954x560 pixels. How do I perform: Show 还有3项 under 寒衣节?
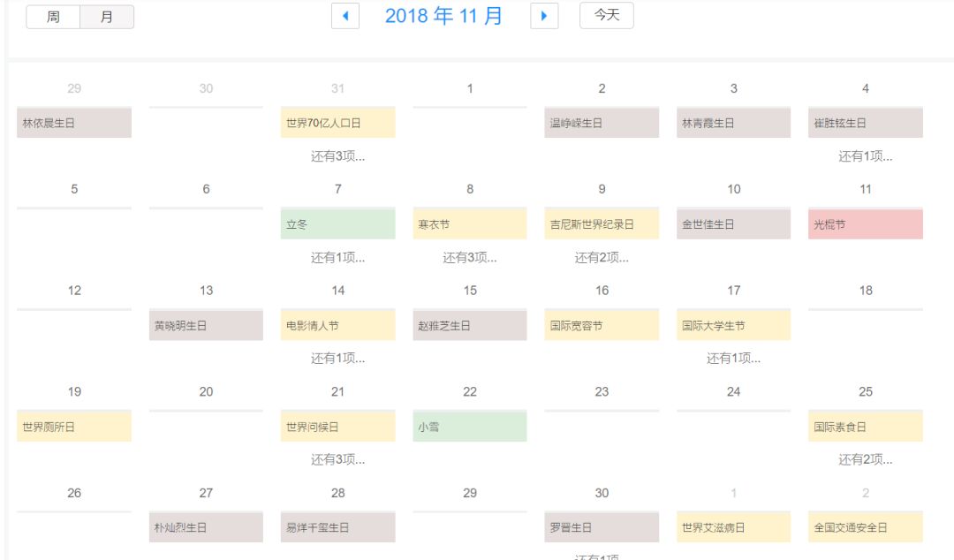point(469,258)
